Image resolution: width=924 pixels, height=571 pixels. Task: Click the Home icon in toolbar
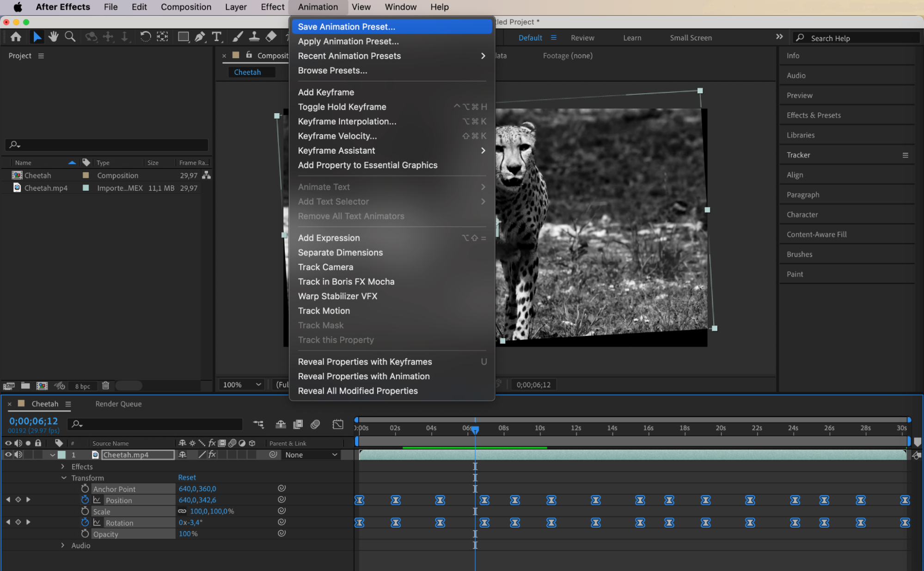click(16, 37)
